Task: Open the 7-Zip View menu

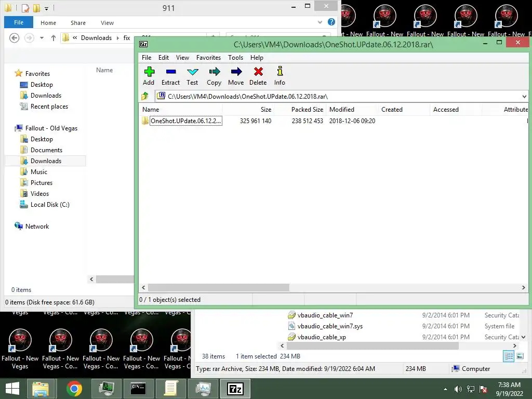Action: pos(182,58)
